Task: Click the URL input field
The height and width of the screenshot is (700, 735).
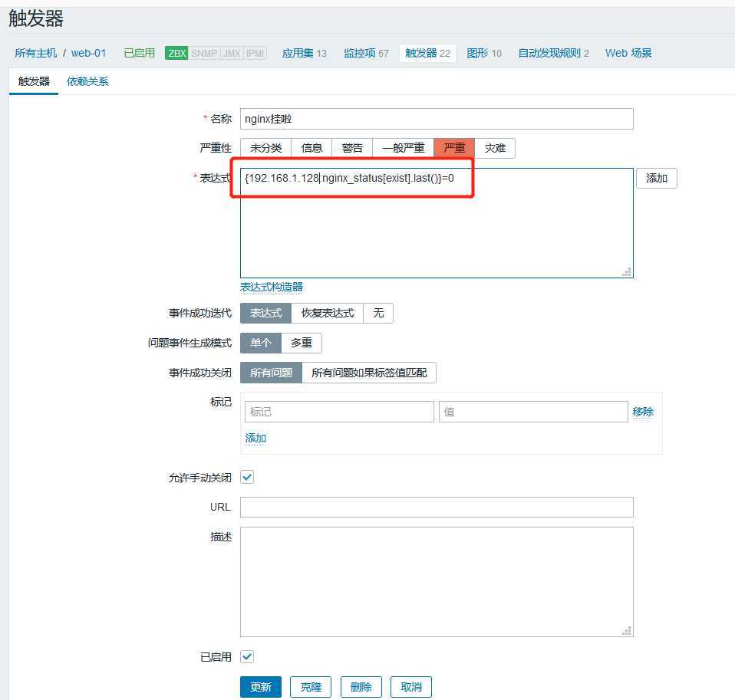Action: (437, 508)
